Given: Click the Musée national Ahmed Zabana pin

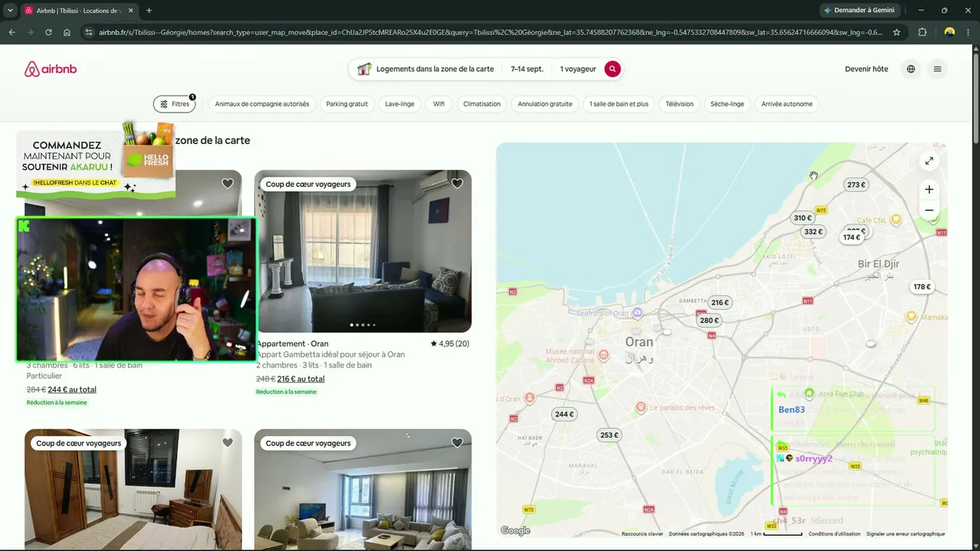Looking at the screenshot, I should [604, 355].
